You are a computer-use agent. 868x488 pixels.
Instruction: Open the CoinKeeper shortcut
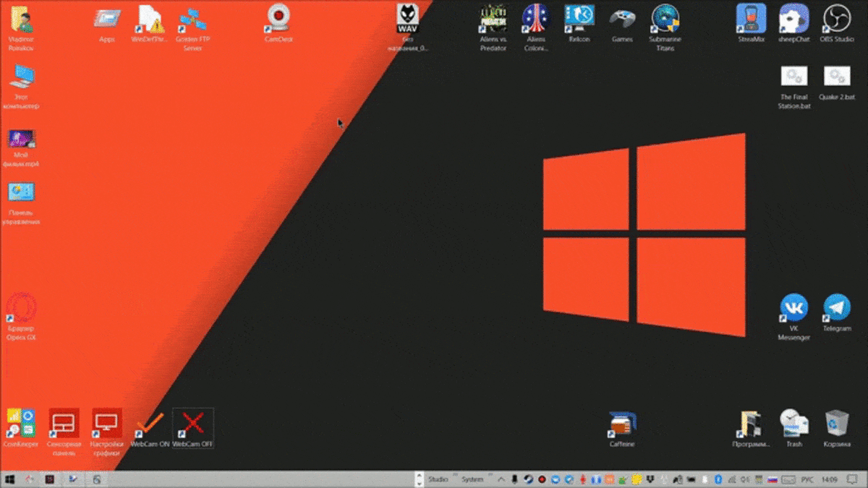click(x=20, y=428)
